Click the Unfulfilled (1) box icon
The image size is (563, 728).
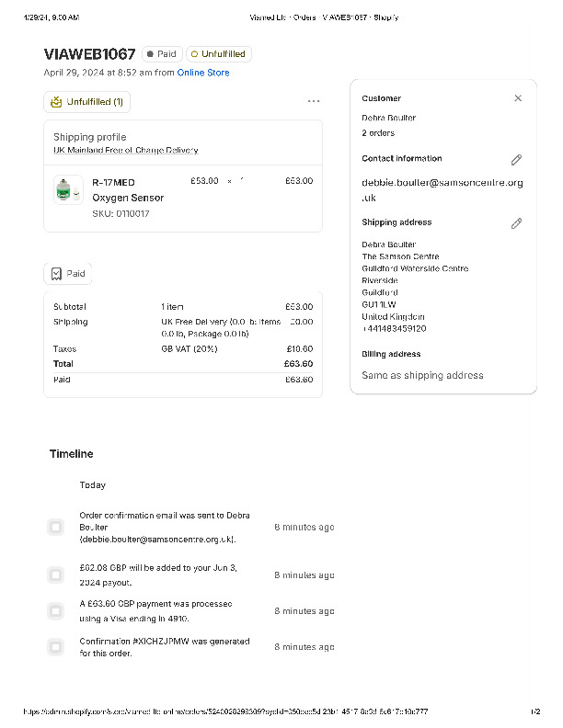[57, 102]
